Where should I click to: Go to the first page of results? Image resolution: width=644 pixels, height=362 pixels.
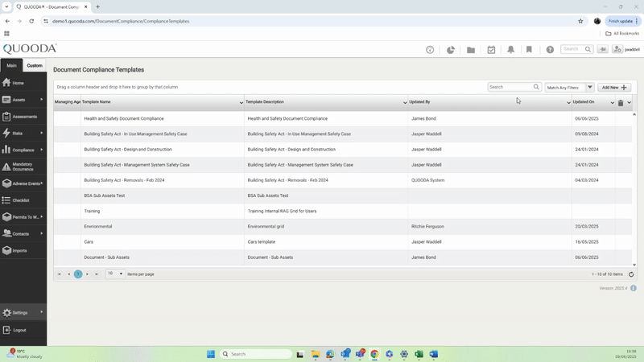click(59, 274)
